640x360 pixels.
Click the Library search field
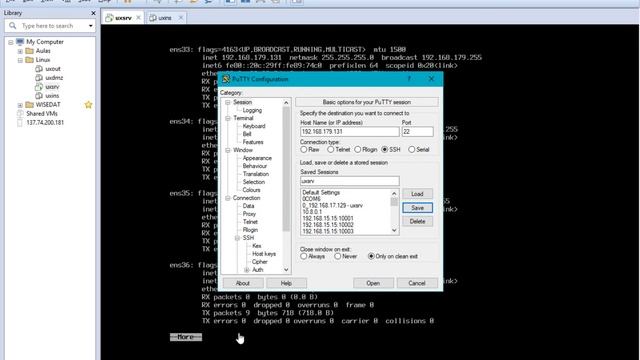pyautogui.click(x=50, y=26)
